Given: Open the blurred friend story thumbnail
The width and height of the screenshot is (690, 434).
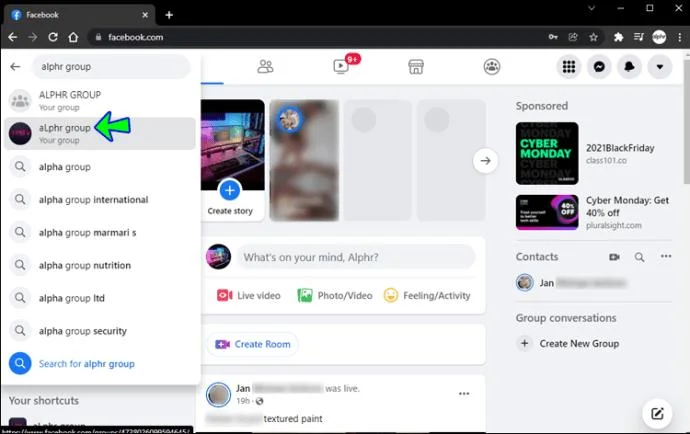Looking at the screenshot, I should point(304,160).
